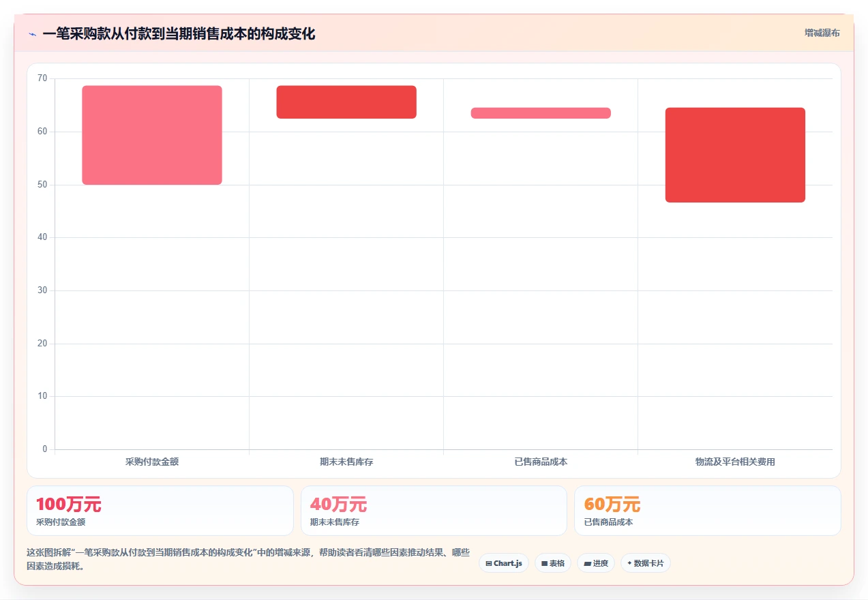Click the lightning icon beside the chart title
Image resolution: width=868 pixels, height=600 pixels.
click(32, 34)
